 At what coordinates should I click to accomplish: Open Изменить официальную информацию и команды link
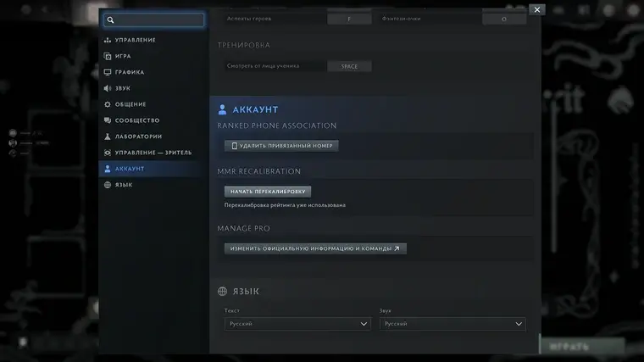[x=315, y=249]
